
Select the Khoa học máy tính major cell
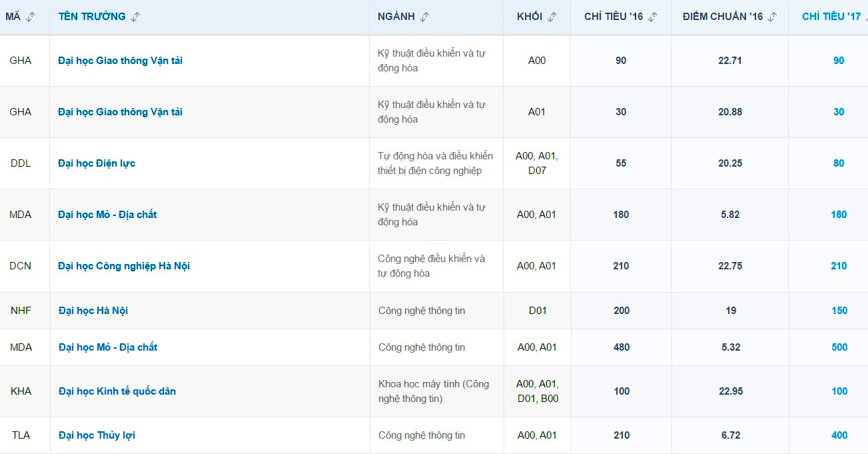434,391
